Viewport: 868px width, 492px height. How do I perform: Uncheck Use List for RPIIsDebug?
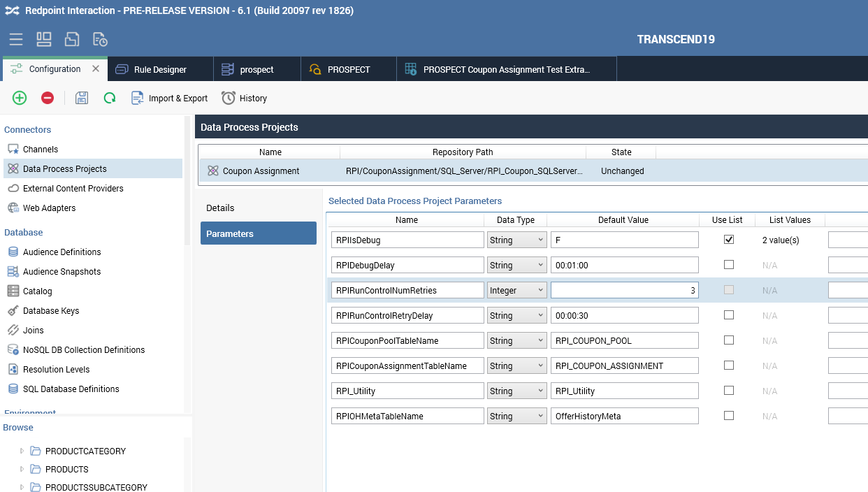[729, 240]
